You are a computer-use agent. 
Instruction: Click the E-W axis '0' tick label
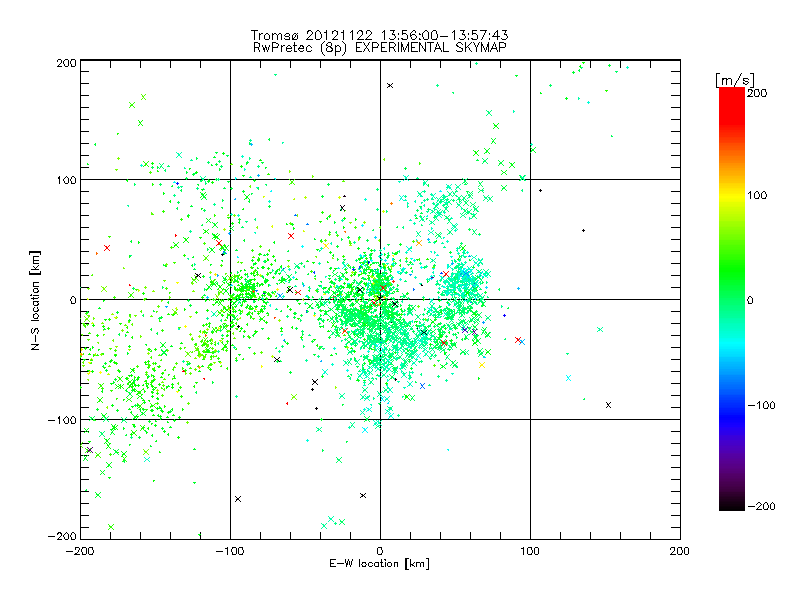tap(380, 552)
